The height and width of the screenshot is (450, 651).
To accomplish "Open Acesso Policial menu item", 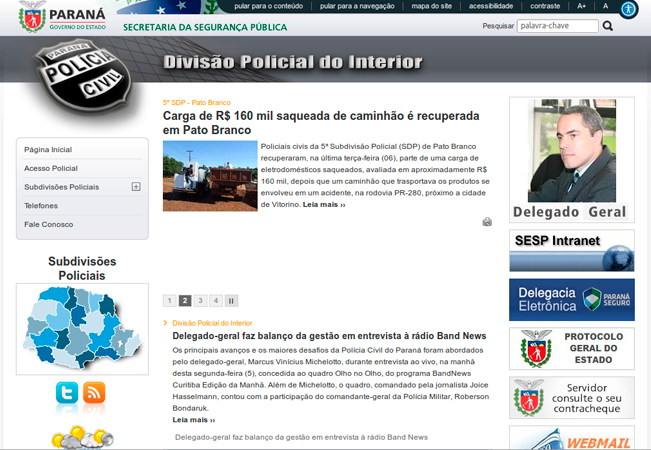I will click(x=51, y=168).
